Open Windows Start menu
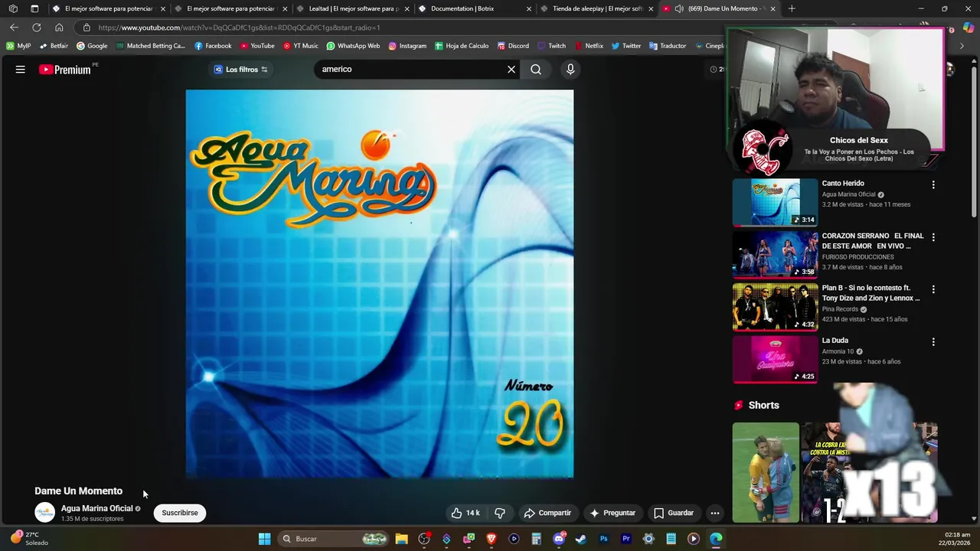Viewport: 980px width, 551px height. pyautogui.click(x=264, y=539)
